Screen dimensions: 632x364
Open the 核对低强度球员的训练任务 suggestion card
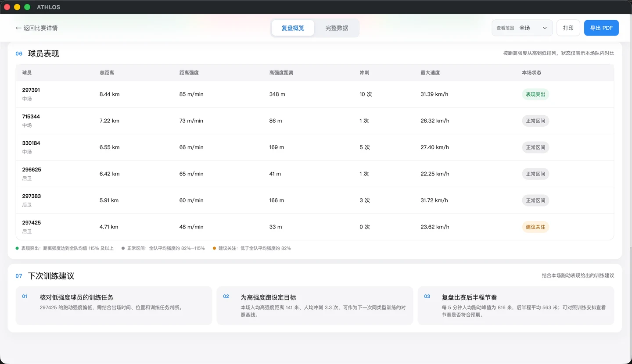[x=114, y=306]
